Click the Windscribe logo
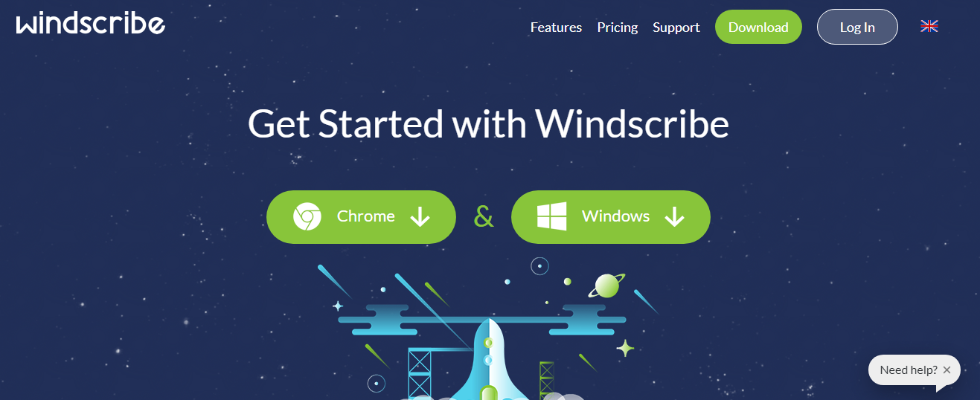 90,23
